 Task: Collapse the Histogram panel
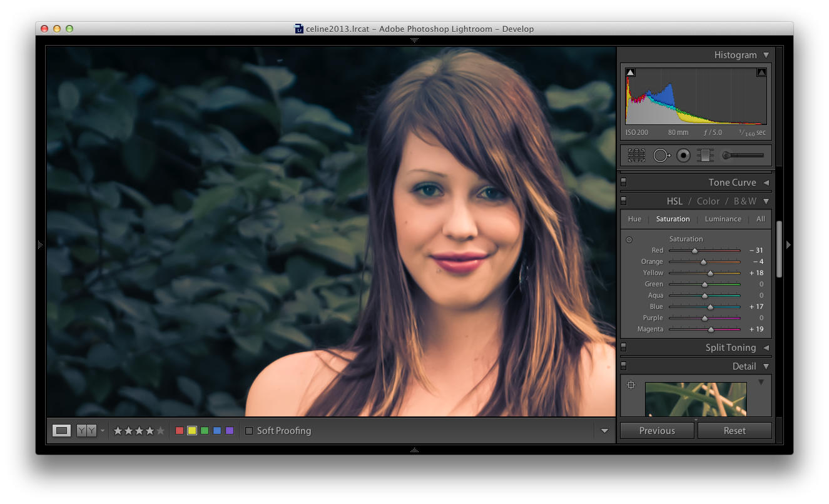pyautogui.click(x=766, y=54)
